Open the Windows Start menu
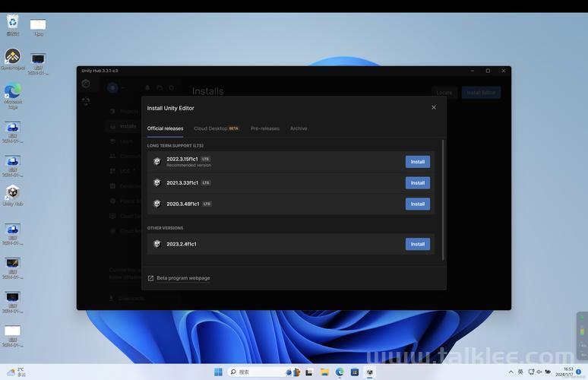The image size is (588, 380). 218,372
